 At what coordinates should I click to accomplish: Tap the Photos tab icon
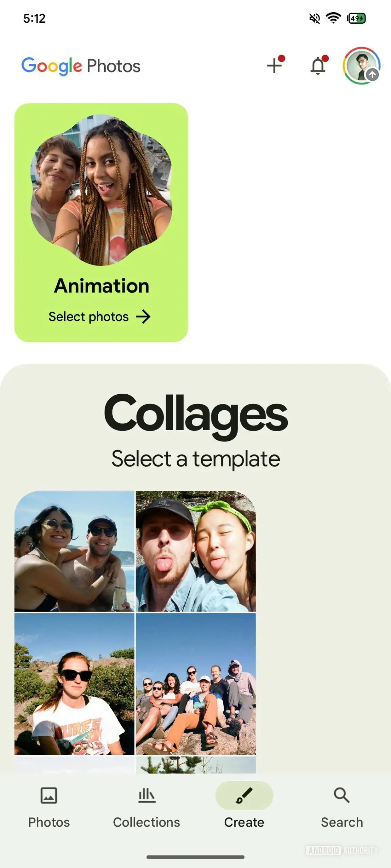click(49, 795)
